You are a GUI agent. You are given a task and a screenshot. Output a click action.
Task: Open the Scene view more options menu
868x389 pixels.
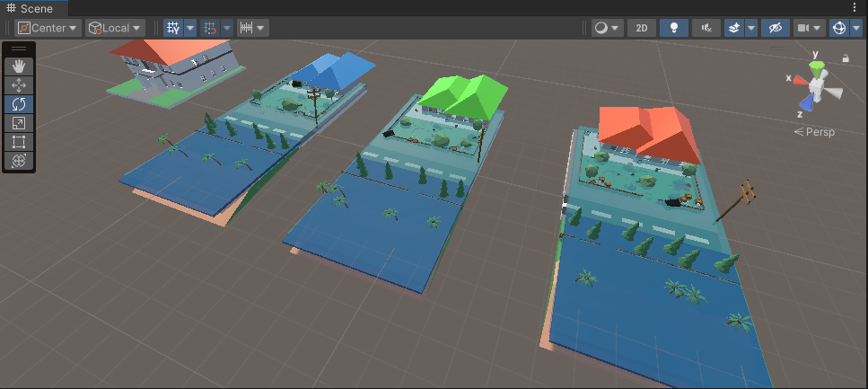[856, 8]
